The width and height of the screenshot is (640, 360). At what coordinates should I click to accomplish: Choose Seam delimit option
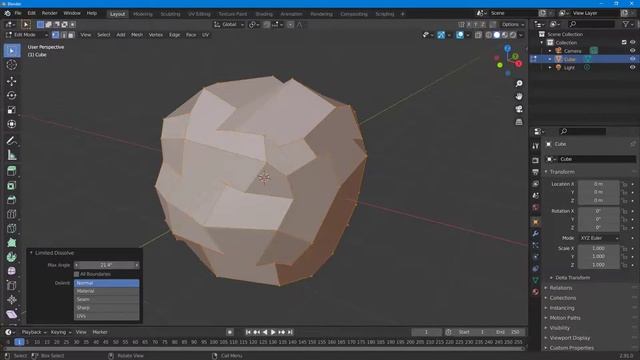pyautogui.click(x=107, y=299)
